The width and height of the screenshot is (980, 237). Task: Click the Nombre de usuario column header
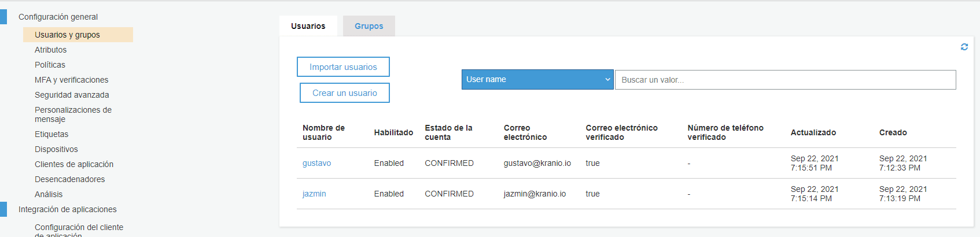(x=323, y=132)
